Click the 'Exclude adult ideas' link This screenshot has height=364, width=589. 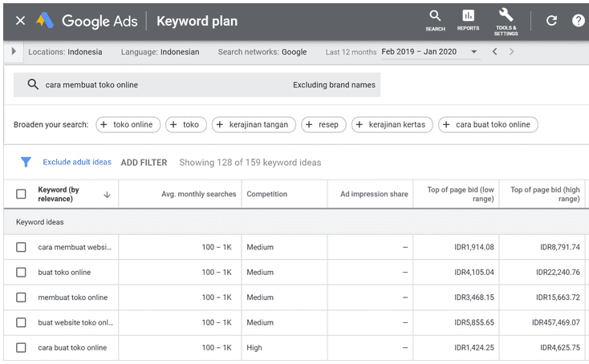tap(77, 163)
